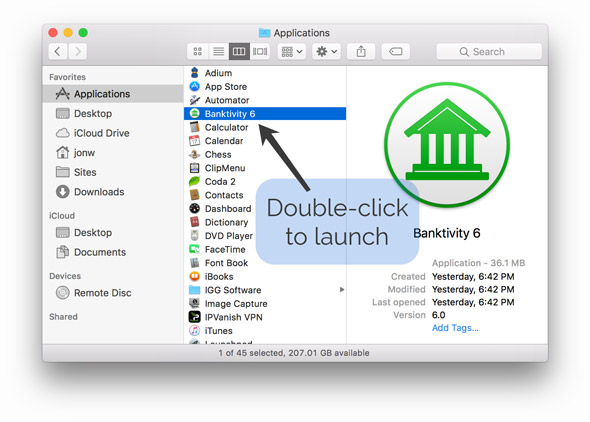
Task: Open the arrange items dropdown
Action: coord(292,51)
